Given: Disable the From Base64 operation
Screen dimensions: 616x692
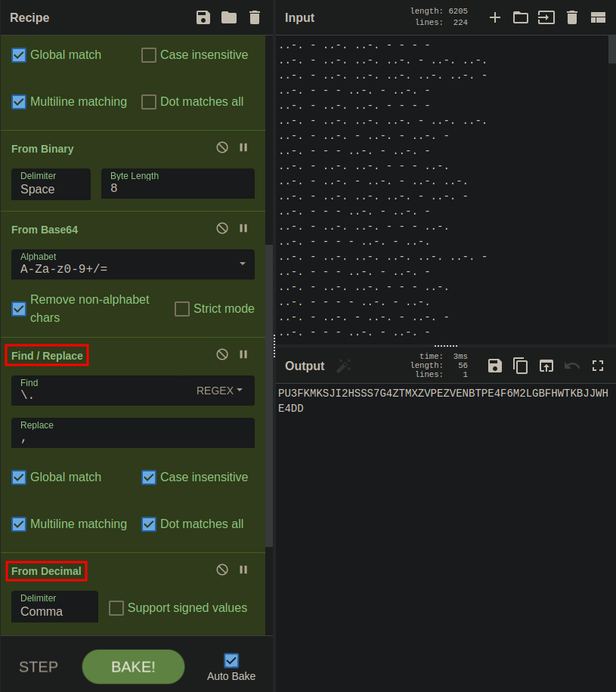Looking at the screenshot, I should (222, 228).
